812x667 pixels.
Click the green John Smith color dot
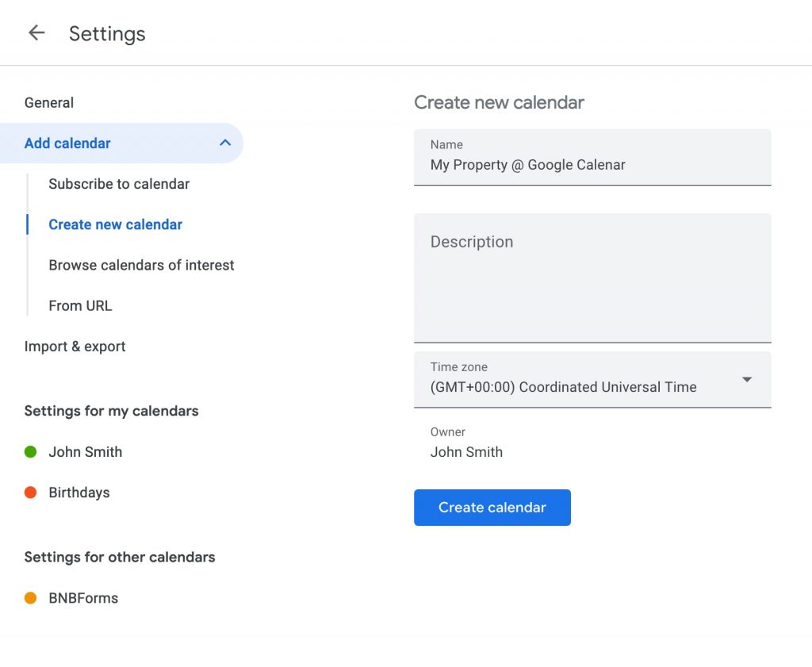(x=31, y=452)
